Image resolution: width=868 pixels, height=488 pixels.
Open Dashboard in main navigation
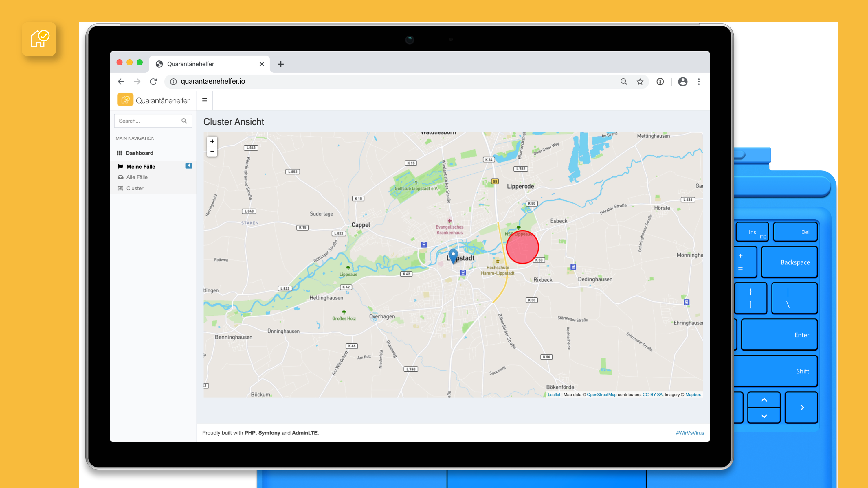139,153
